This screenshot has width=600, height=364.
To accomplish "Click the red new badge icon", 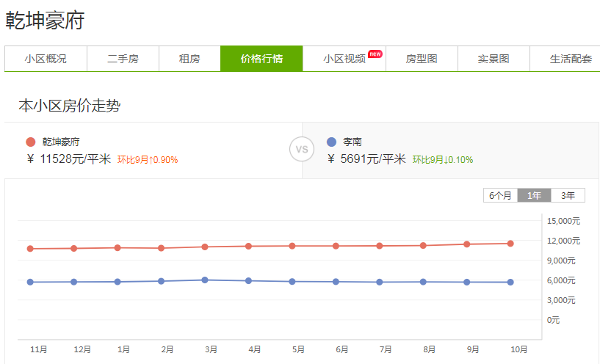I will (x=375, y=54).
